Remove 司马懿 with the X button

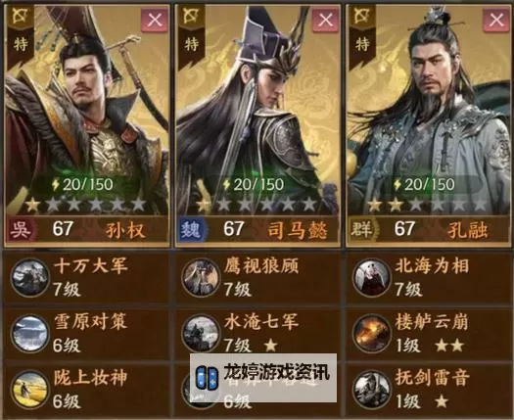[x=325, y=21]
